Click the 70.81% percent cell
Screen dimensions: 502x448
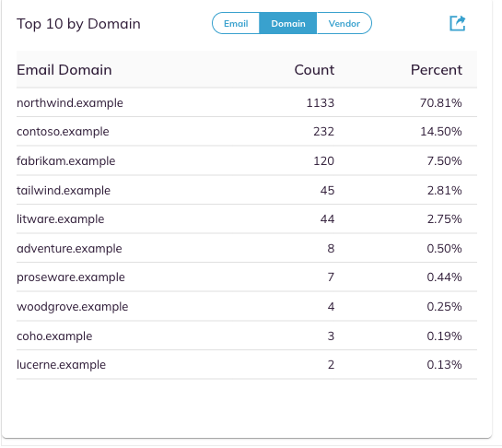pos(441,103)
